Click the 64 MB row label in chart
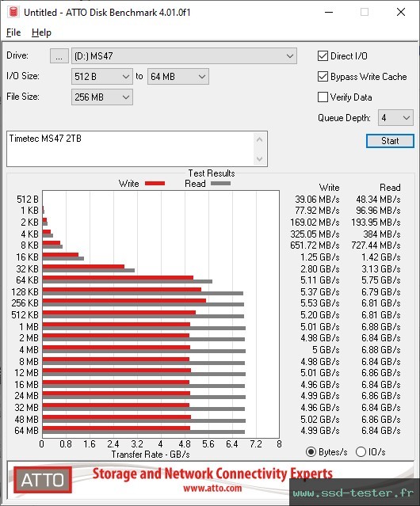 (x=26, y=431)
